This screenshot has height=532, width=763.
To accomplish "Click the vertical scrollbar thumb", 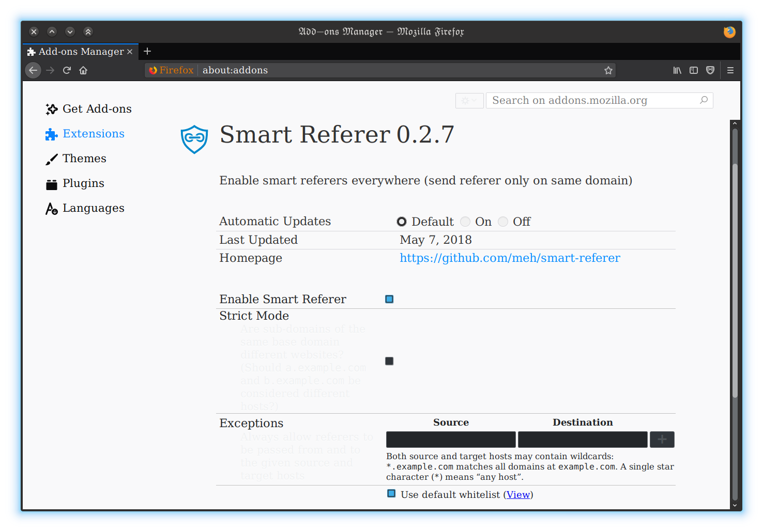I will click(735, 280).
